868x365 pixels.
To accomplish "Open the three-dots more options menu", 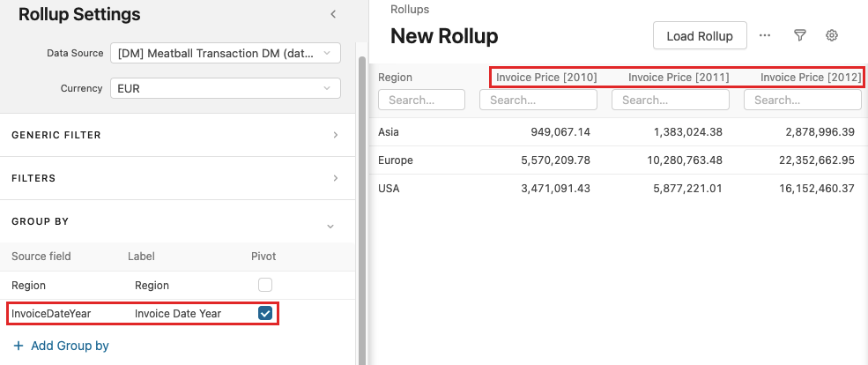I will (x=765, y=35).
